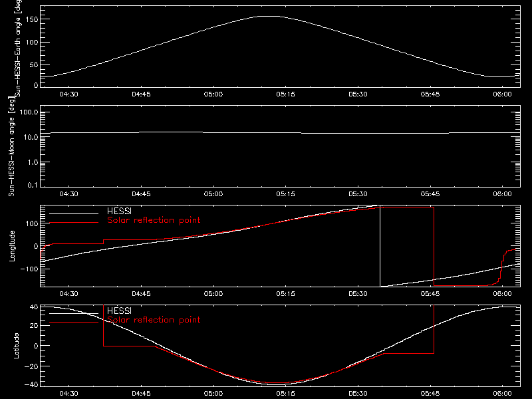Click HESSI legend text in Latitude plot
Image resolution: width=532 pixels, height=399 pixels.
(119, 311)
